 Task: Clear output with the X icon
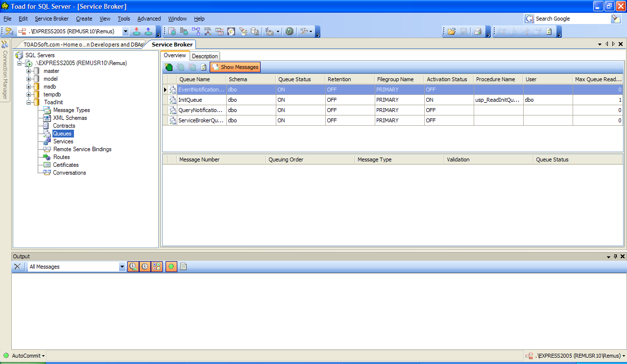[17, 267]
